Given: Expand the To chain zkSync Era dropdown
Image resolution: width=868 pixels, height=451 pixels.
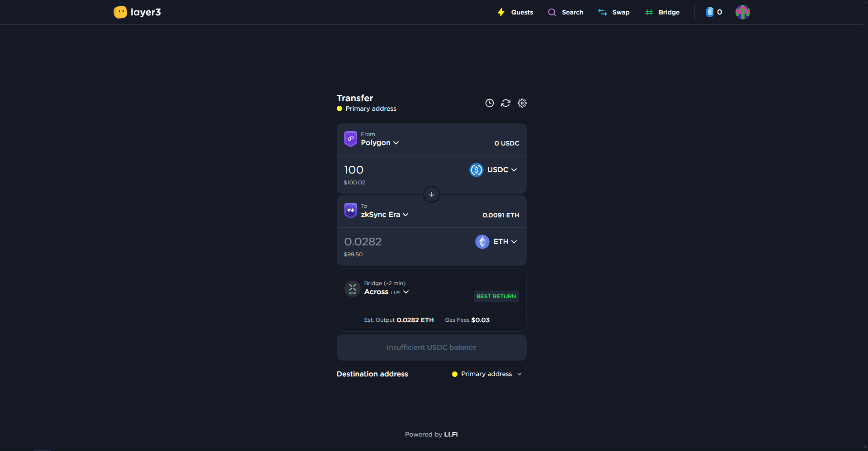Looking at the screenshot, I should click(x=385, y=215).
